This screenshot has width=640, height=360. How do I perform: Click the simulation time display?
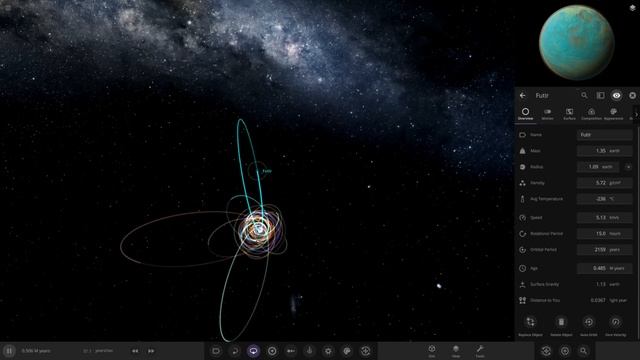tap(36, 351)
